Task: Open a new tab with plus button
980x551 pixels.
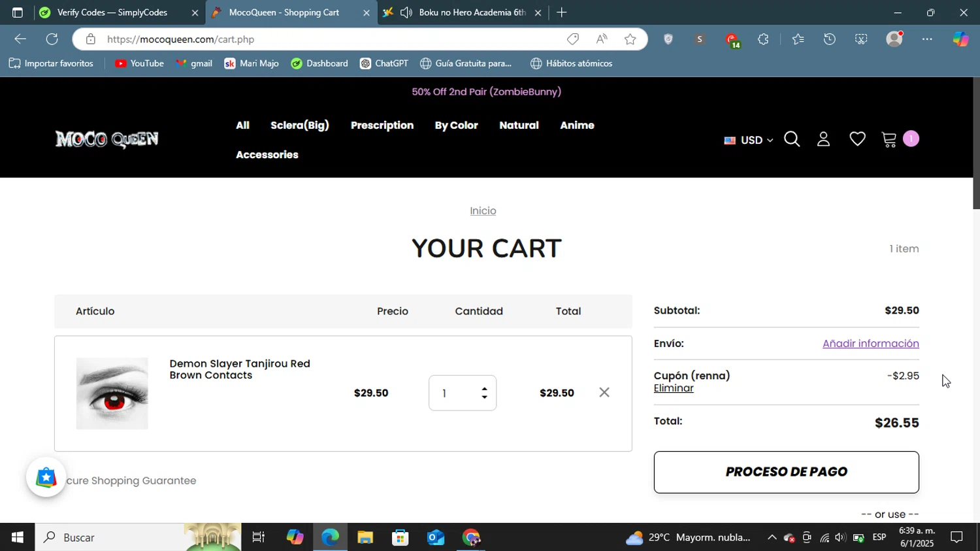Action: (561, 12)
